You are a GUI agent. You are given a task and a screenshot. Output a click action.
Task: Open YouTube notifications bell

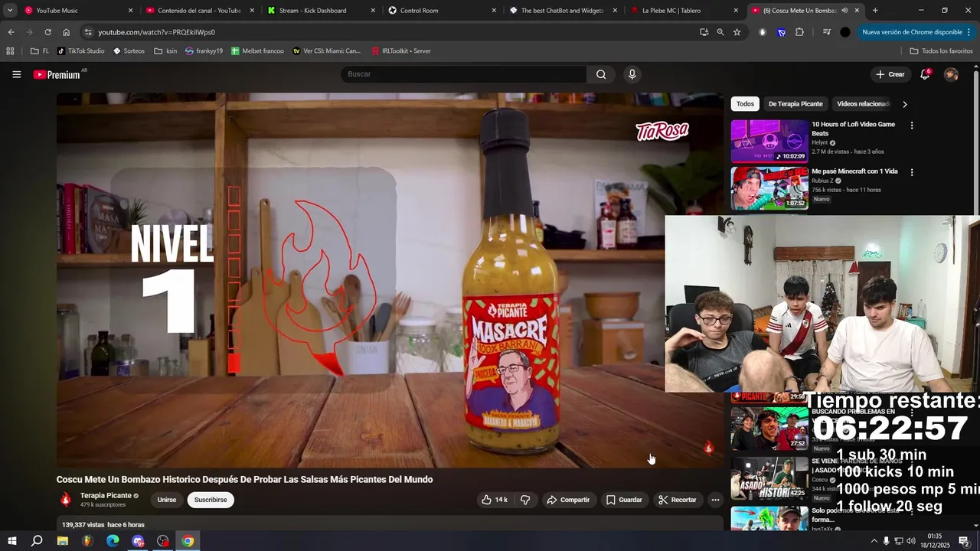(x=925, y=74)
